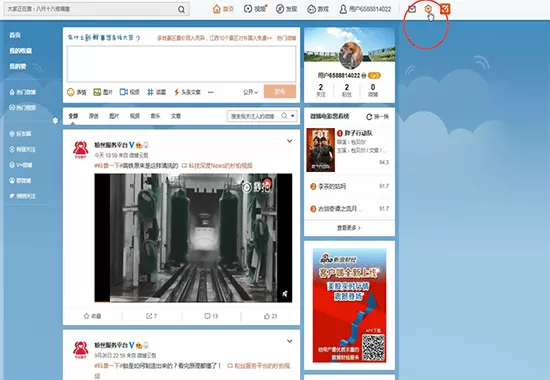Open comments on first post showing 13
550x380 pixels.
(x=211, y=316)
